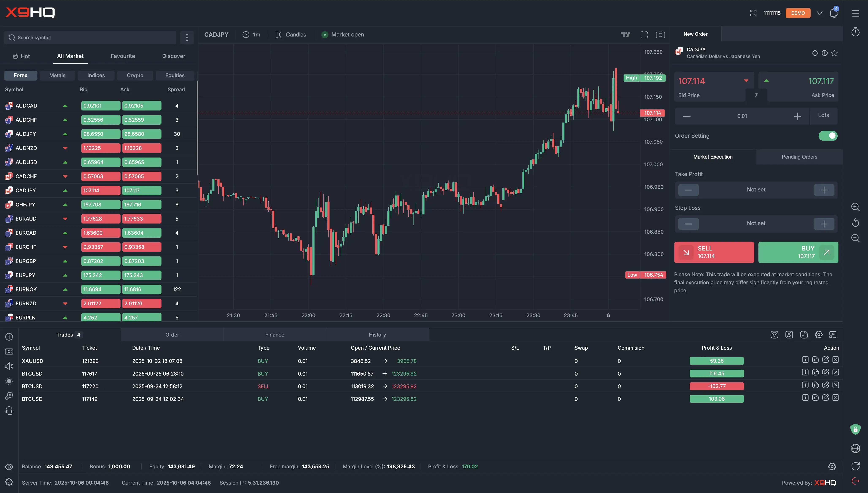Open the headset support icon

pyautogui.click(x=9, y=411)
